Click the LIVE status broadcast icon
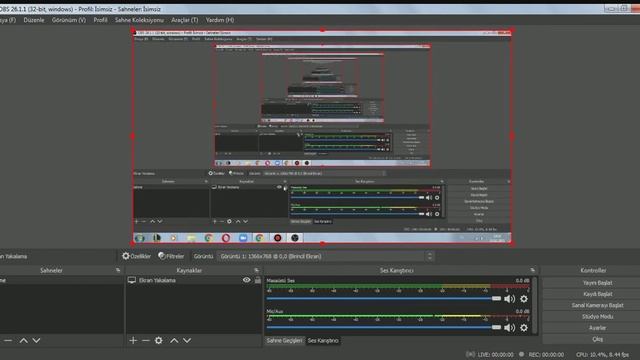Image resolution: width=640 pixels, height=360 pixels. (470, 354)
